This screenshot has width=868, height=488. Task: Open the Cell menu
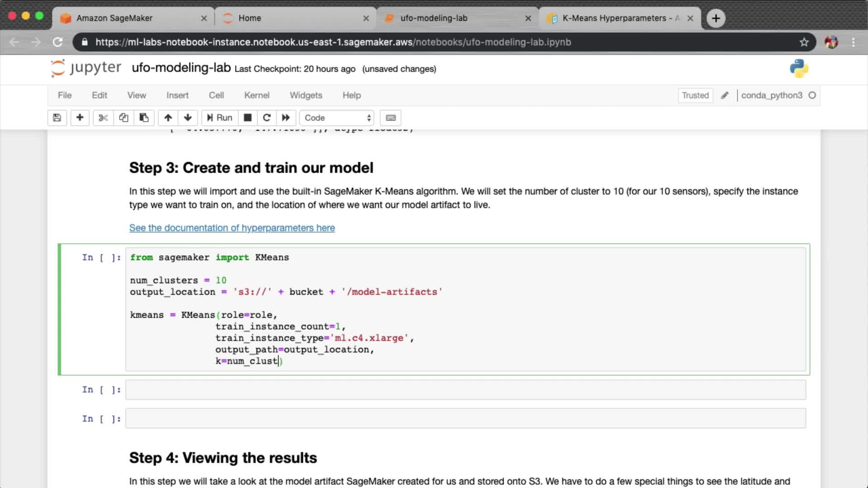pyautogui.click(x=216, y=95)
